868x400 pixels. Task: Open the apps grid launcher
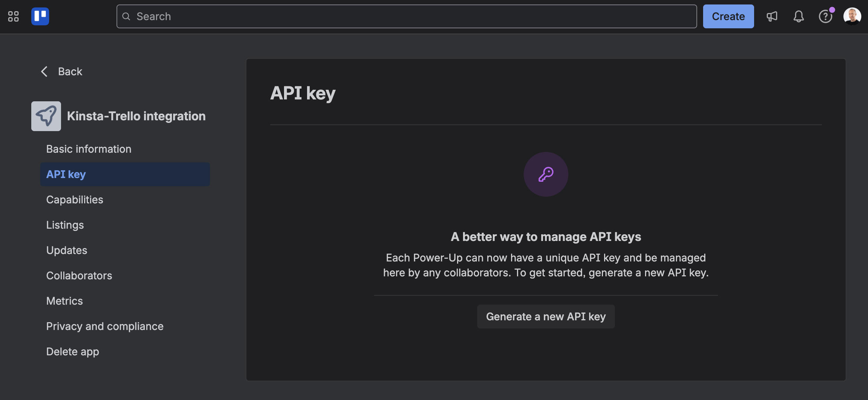pyautogui.click(x=14, y=16)
